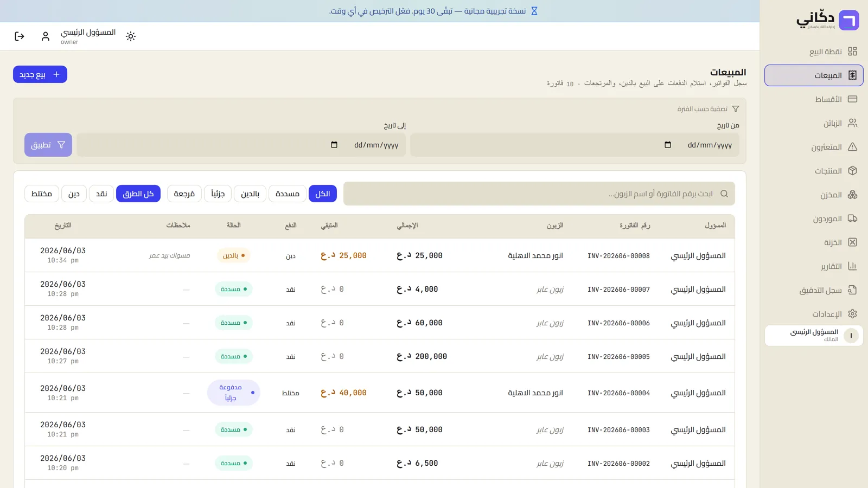Filter invoices by بالدين status
868x488 pixels.
(250, 194)
